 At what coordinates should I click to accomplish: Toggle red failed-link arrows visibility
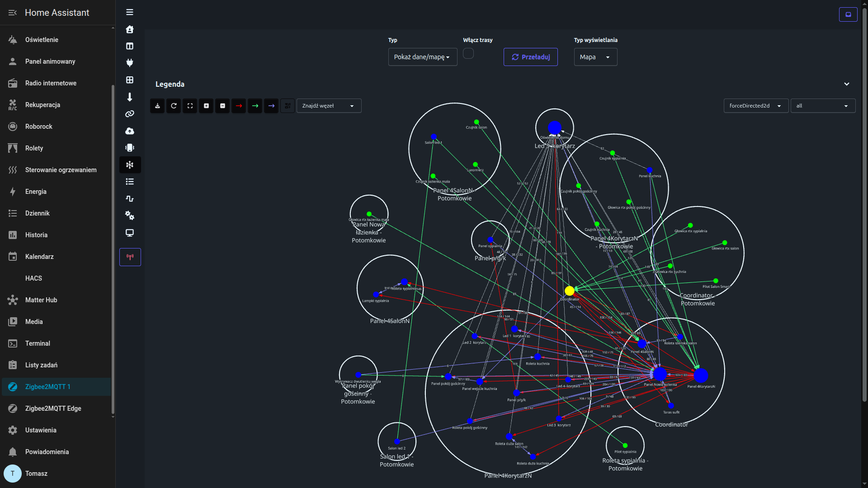point(239,105)
